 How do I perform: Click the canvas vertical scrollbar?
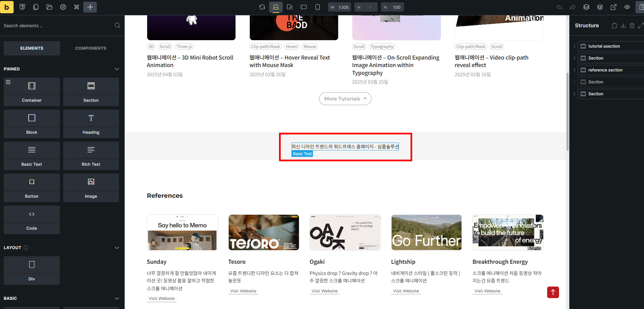coord(567,112)
